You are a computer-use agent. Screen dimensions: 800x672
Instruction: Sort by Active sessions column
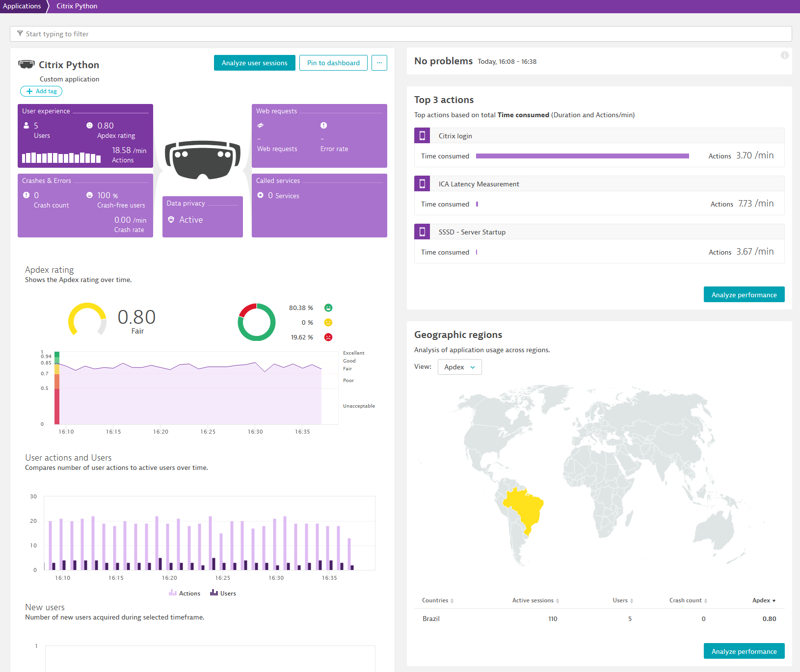[535, 600]
